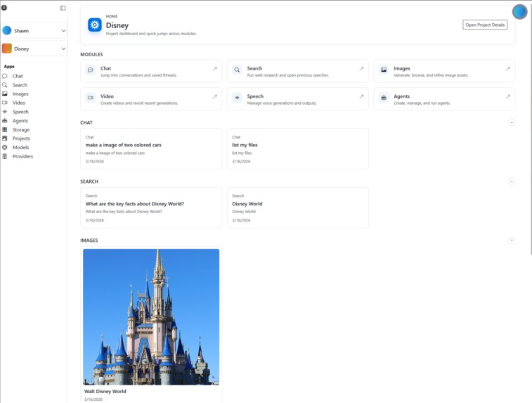This screenshot has width=532, height=403.
Task: Open Agents in the sidebar Apps list
Action: [20, 120]
